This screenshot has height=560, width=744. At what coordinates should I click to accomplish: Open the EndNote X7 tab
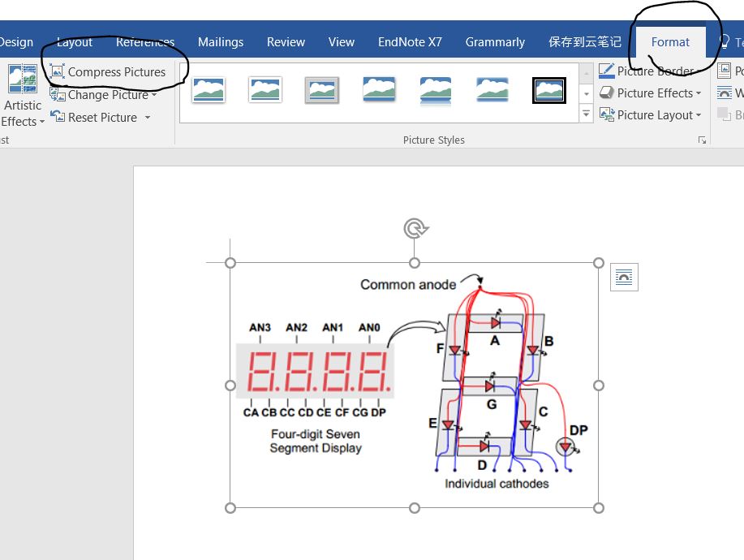[410, 42]
